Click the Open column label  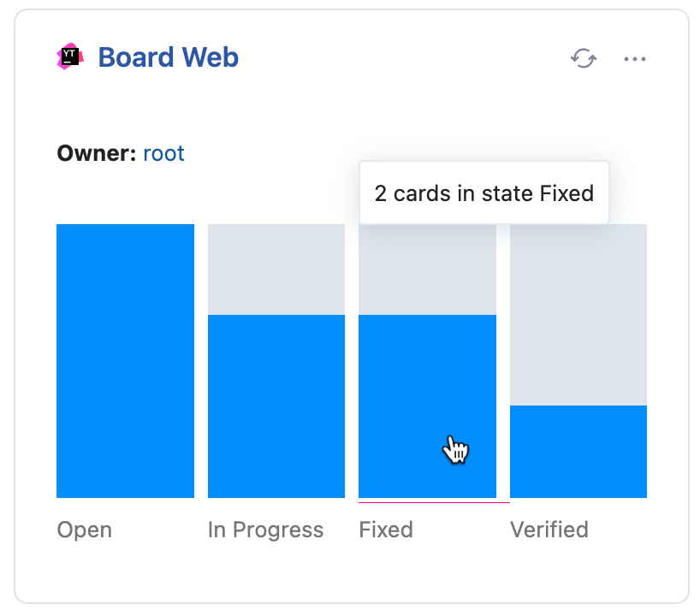click(84, 530)
